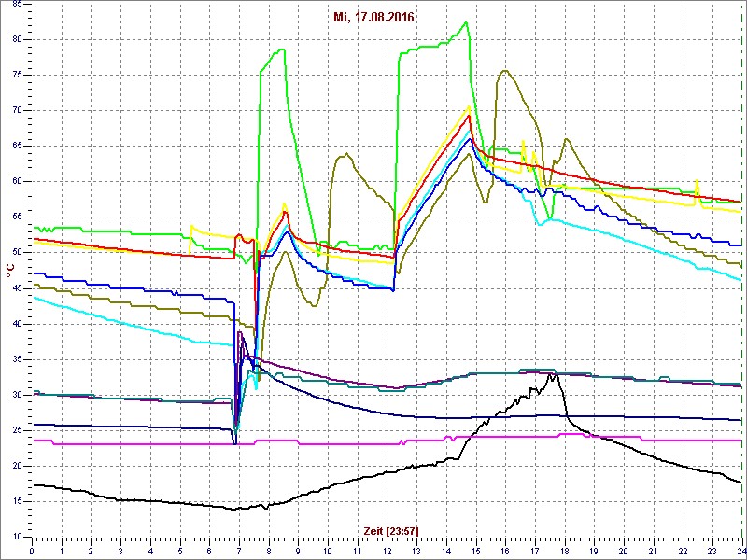Select the 35 value on the temperature axis

pyautogui.click(x=16, y=359)
